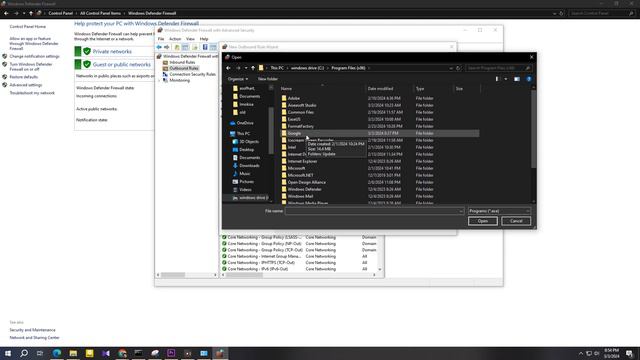Refresh the Program Files (x86) folder listing
The height and width of the screenshot is (360, 640).
pyautogui.click(x=458, y=68)
